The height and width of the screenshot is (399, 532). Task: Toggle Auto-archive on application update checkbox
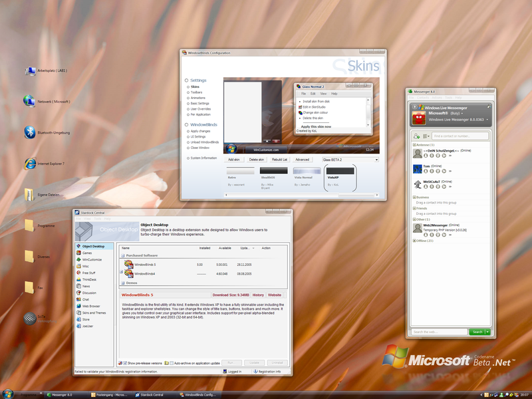[171, 363]
